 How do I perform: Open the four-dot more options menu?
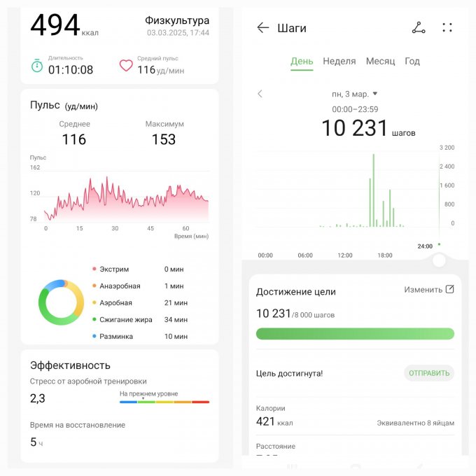447,28
